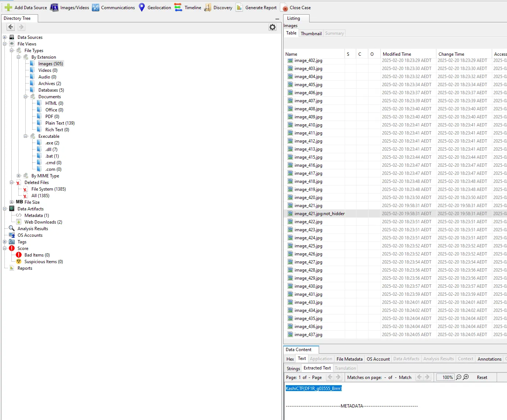Expand the By MIME Type node
Image resolution: width=507 pixels, height=420 pixels.
[x=19, y=176]
